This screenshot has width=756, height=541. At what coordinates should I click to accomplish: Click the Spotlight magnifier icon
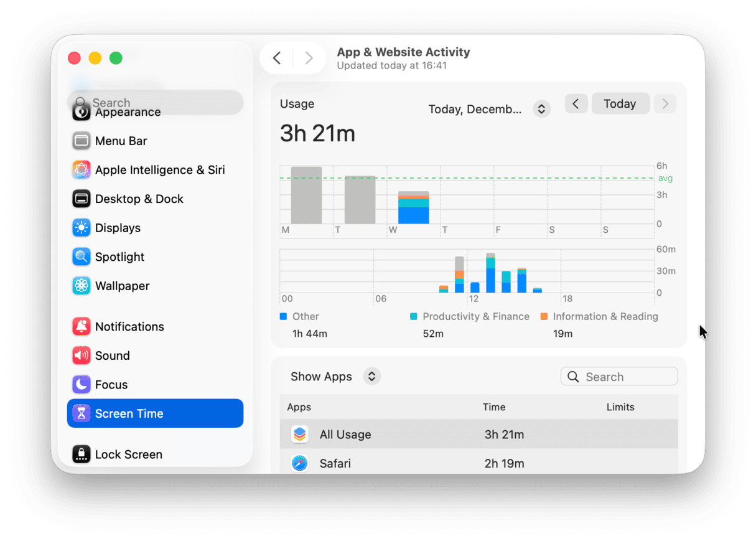[82, 257]
